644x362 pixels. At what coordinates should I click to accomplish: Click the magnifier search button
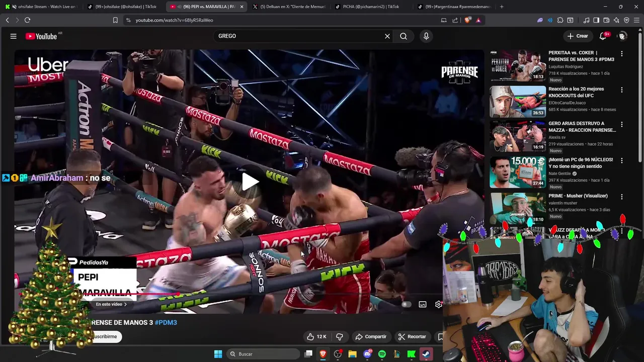(x=404, y=36)
